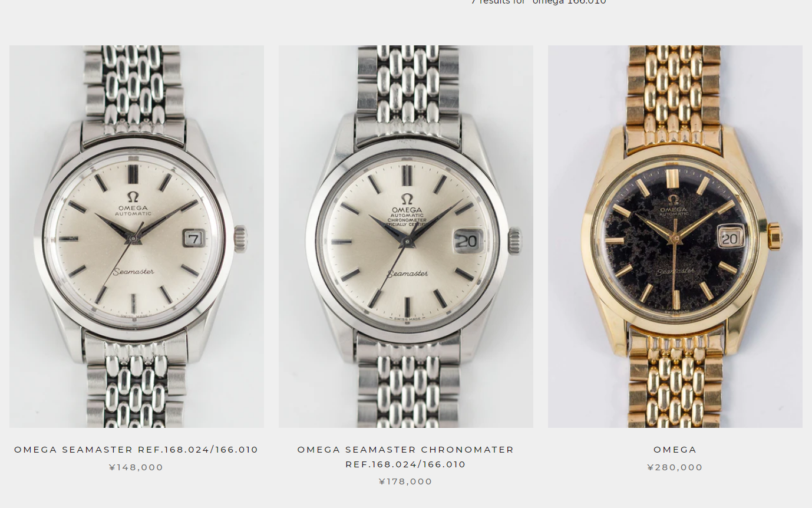Click the date window showing 20 on the chronometer
Viewport: 812px width, 508px height.
tap(467, 241)
